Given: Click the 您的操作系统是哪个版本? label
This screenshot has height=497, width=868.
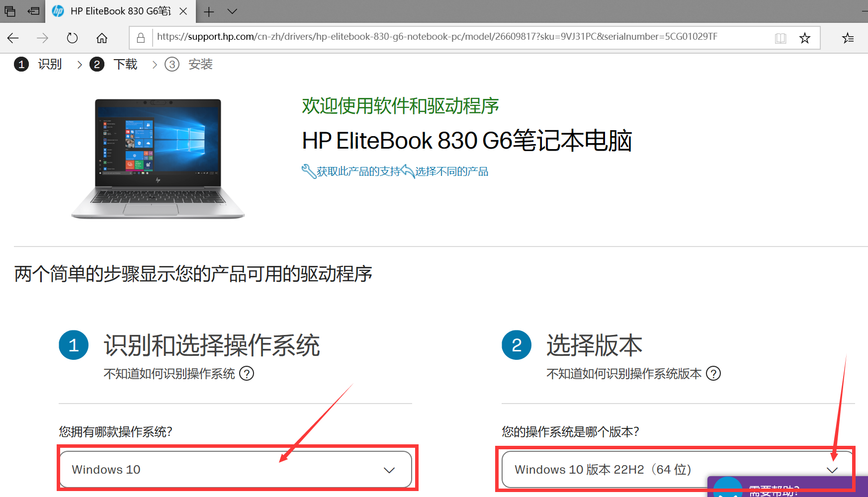Looking at the screenshot, I should coord(570,431).
